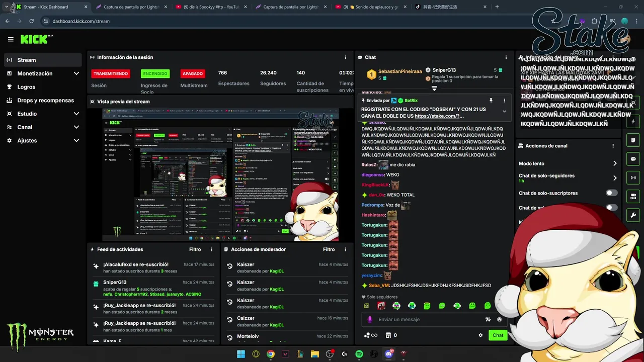The image size is (644, 362).
Task: Click the pin icon on the BotRix message
Action: (x=491, y=101)
